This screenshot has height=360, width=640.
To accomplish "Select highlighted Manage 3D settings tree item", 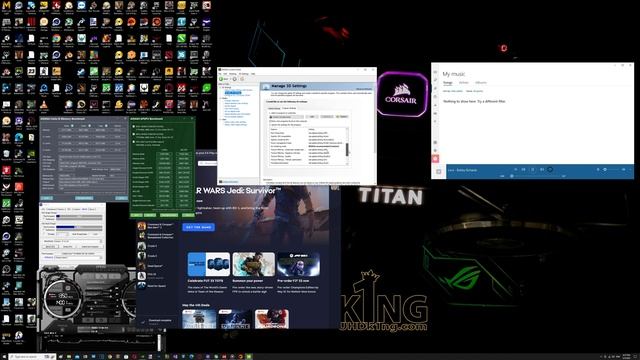I will tap(233, 92).
